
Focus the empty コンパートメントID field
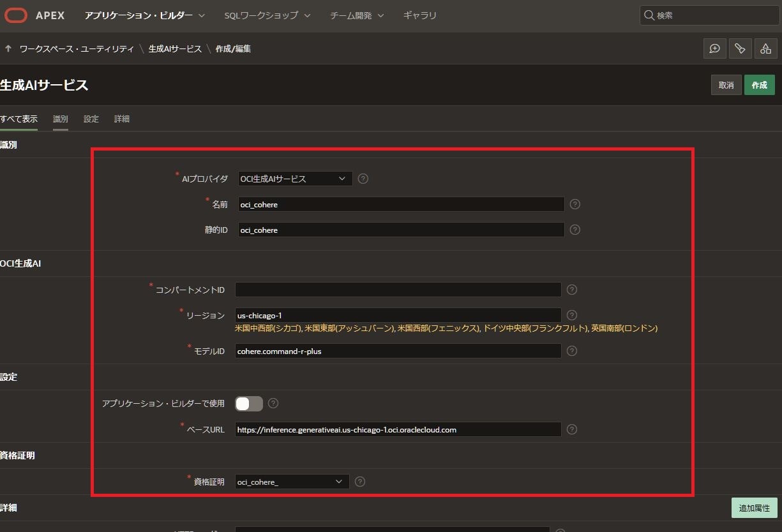point(398,290)
